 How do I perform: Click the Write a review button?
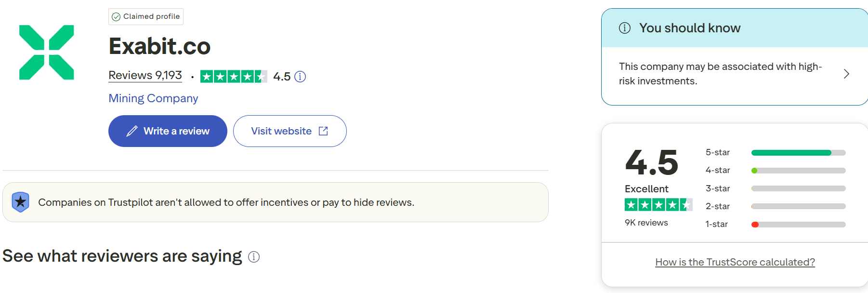168,131
